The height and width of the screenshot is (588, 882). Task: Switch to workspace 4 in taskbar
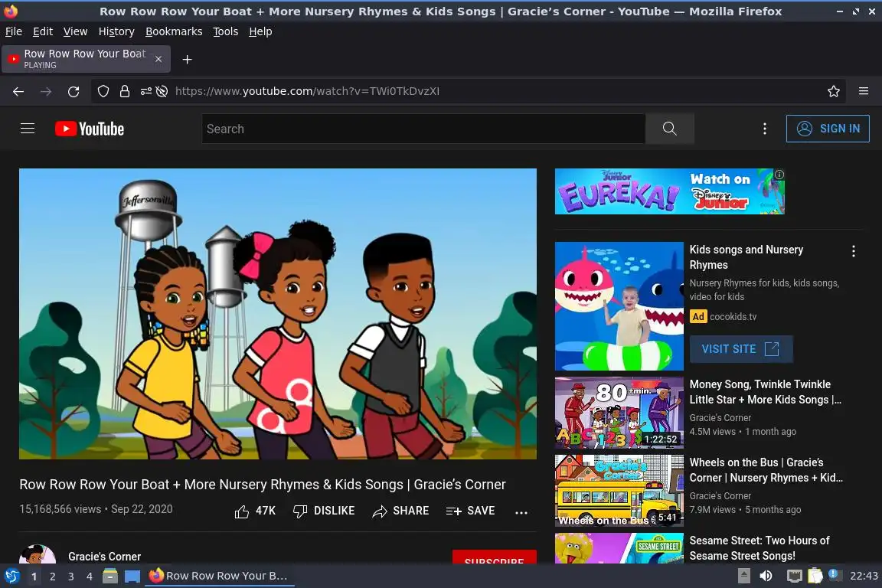tap(90, 577)
